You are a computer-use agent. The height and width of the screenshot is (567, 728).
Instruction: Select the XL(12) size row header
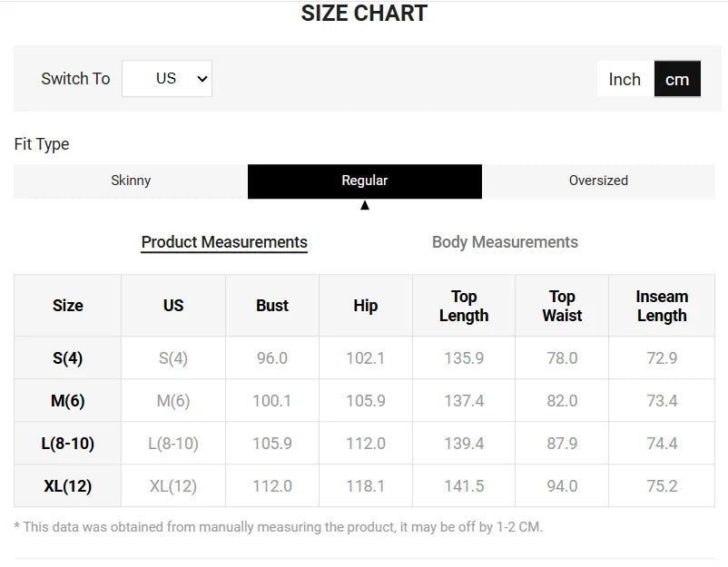68,486
